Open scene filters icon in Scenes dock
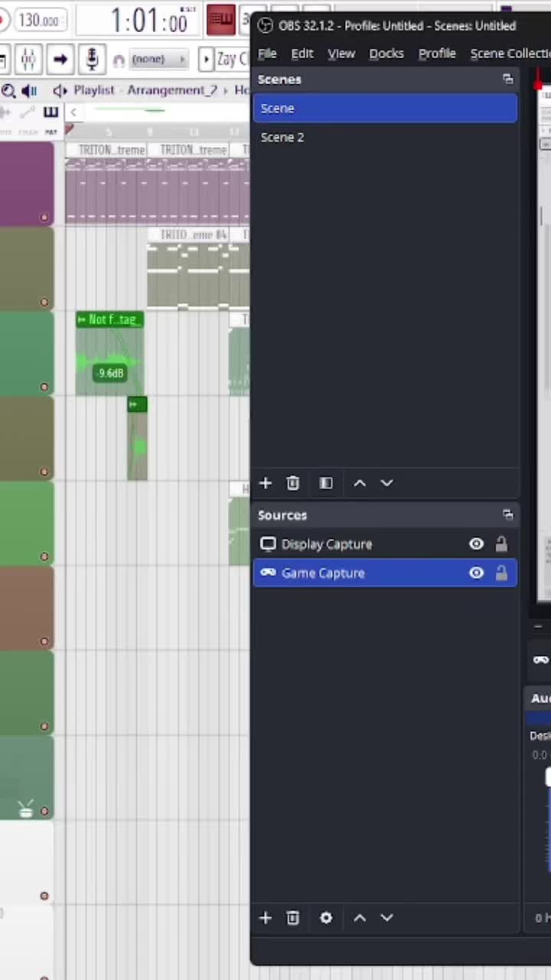The height and width of the screenshot is (980, 551). tap(326, 483)
